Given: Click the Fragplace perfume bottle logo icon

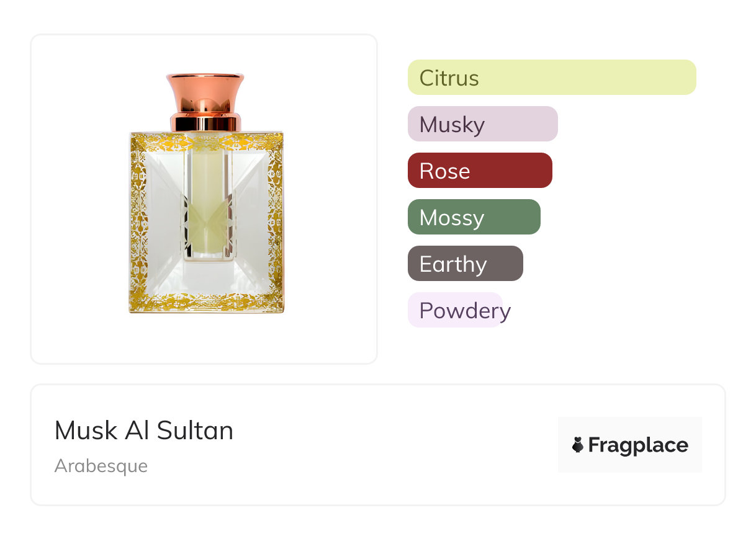Looking at the screenshot, I should [x=578, y=445].
